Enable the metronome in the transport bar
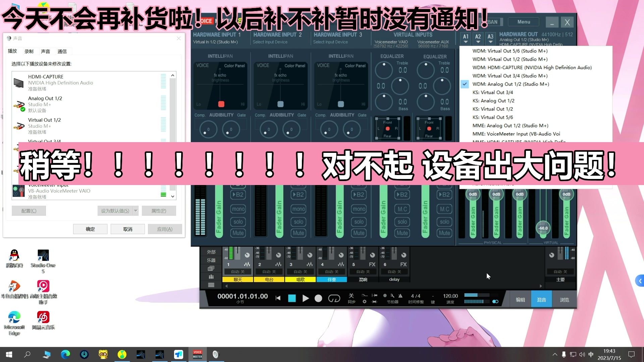This screenshot has height=362, width=644. coord(400,296)
